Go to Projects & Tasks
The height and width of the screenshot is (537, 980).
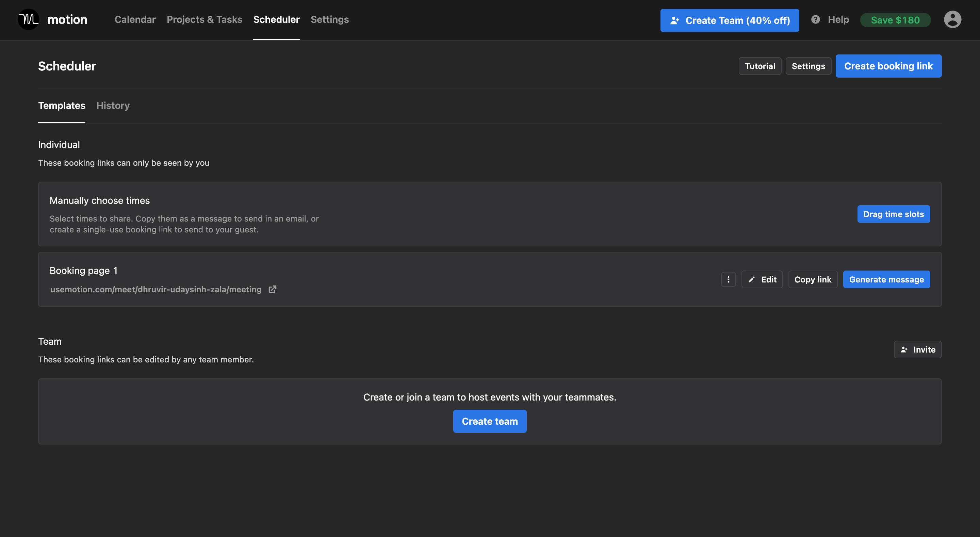tap(204, 19)
